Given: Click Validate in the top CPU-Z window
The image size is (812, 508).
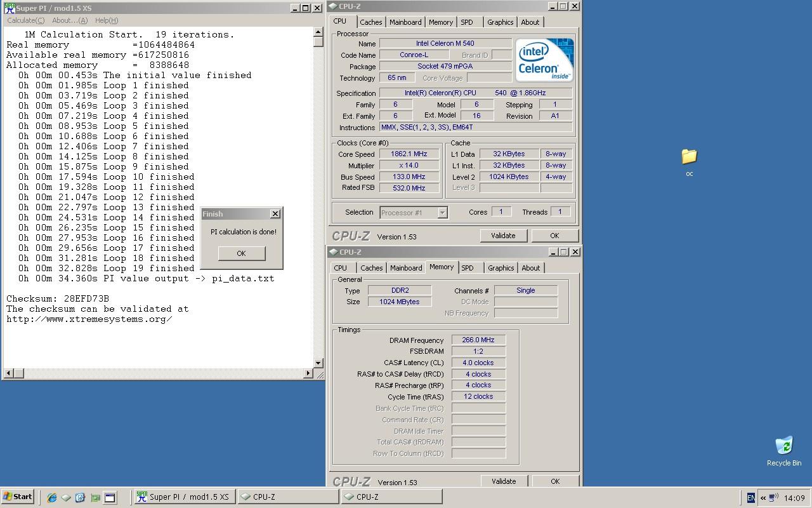Looking at the screenshot, I should (x=503, y=236).
